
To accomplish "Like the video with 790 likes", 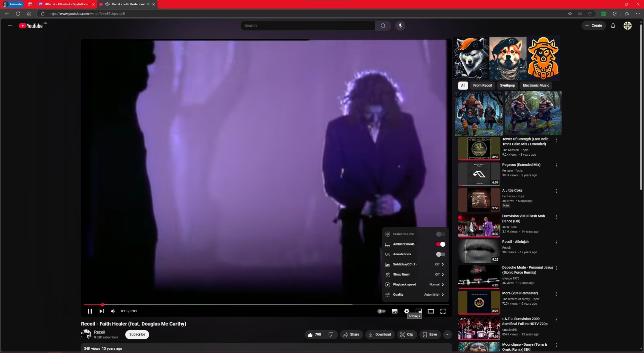I will point(314,334).
